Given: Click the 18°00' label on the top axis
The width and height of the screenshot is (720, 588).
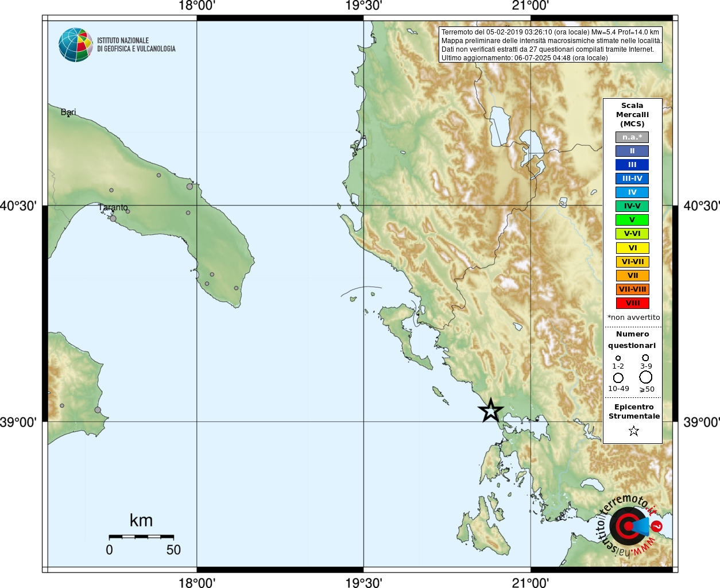Looking at the screenshot, I should (197, 6).
